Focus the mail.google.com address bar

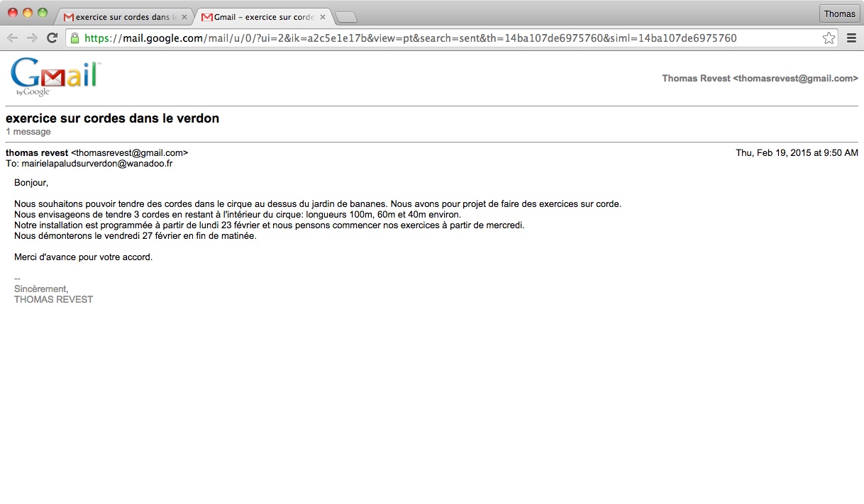(426, 38)
